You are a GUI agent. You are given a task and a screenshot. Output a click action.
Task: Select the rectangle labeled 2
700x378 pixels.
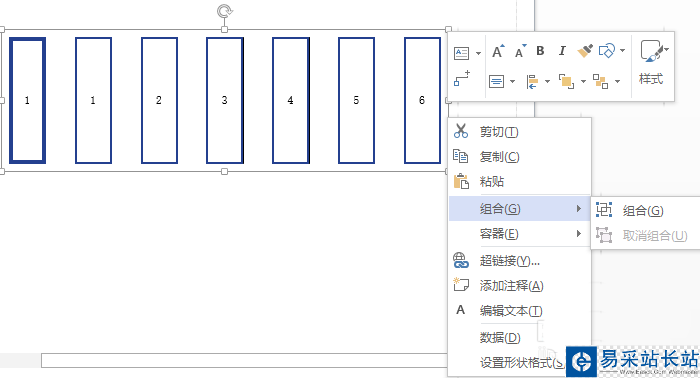159,100
